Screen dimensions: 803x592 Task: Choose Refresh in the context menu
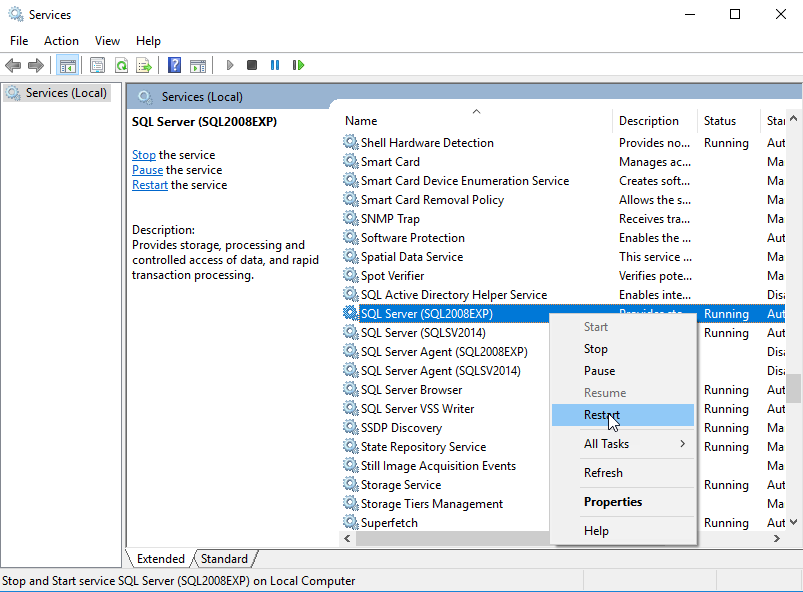point(623,473)
